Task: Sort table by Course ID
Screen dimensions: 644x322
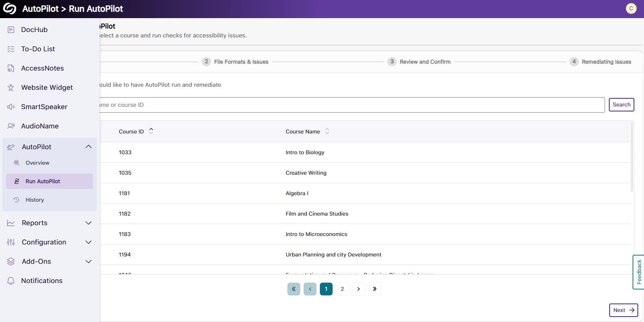Action: coord(151,131)
